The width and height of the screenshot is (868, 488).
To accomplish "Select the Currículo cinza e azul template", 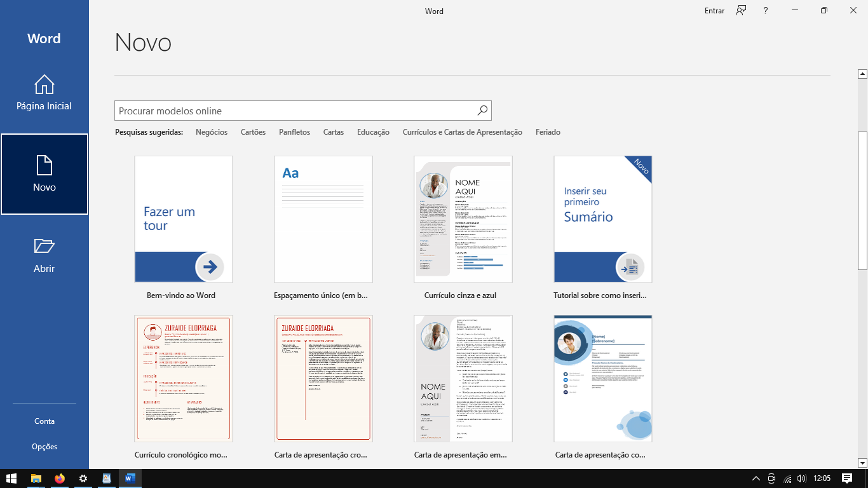I will [x=463, y=219].
